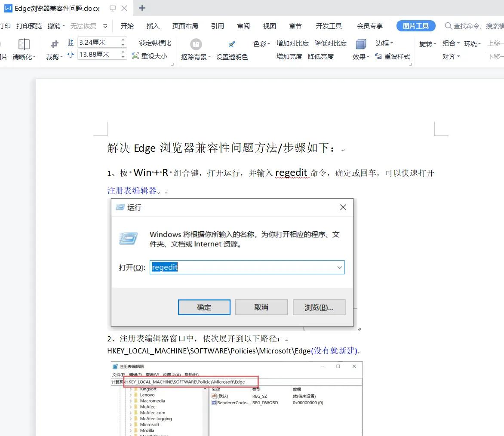Switch to the Insert (插入) tab

153,26
